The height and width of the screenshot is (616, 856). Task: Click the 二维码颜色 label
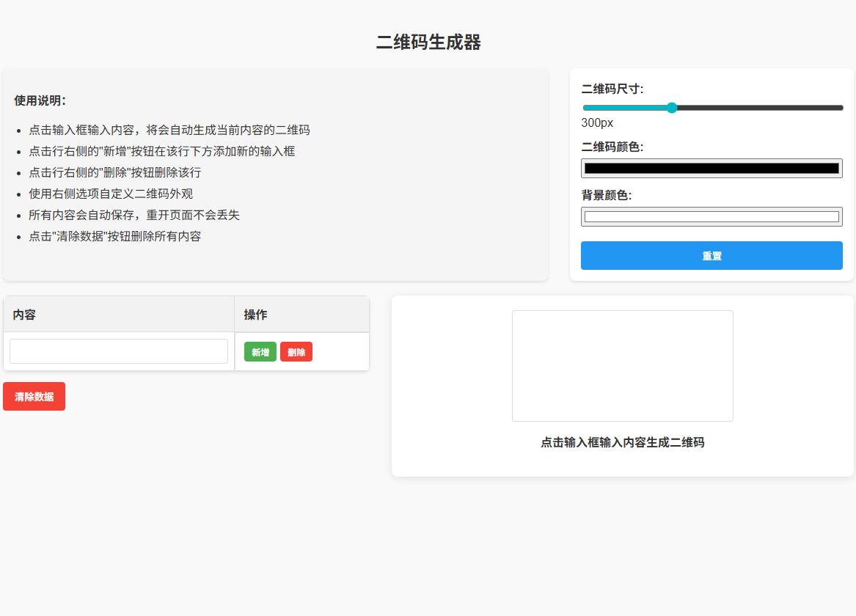tap(612, 147)
